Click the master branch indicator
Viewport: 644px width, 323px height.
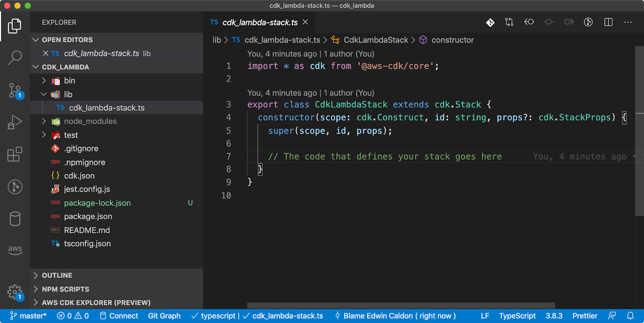28,316
